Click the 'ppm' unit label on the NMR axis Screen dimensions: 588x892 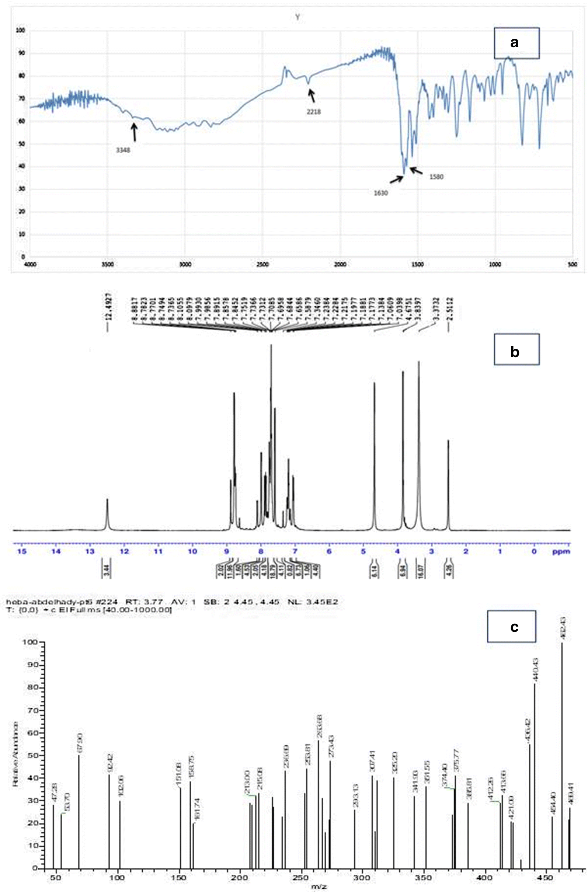click(x=561, y=551)
